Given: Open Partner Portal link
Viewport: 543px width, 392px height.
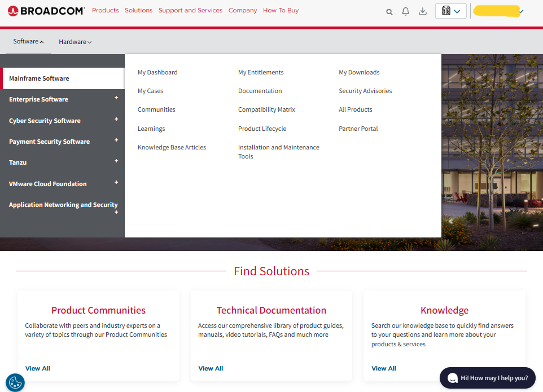Looking at the screenshot, I should 358,129.
